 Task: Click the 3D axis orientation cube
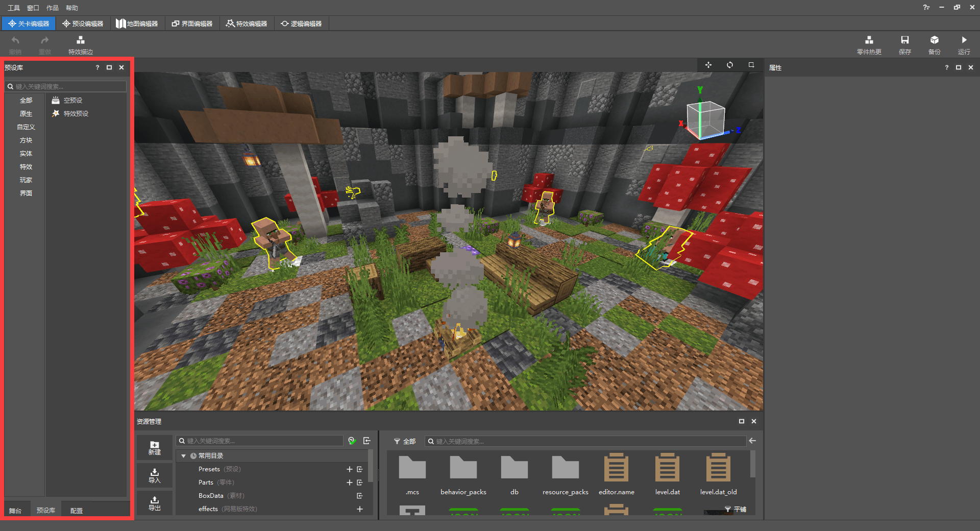pyautogui.click(x=706, y=119)
